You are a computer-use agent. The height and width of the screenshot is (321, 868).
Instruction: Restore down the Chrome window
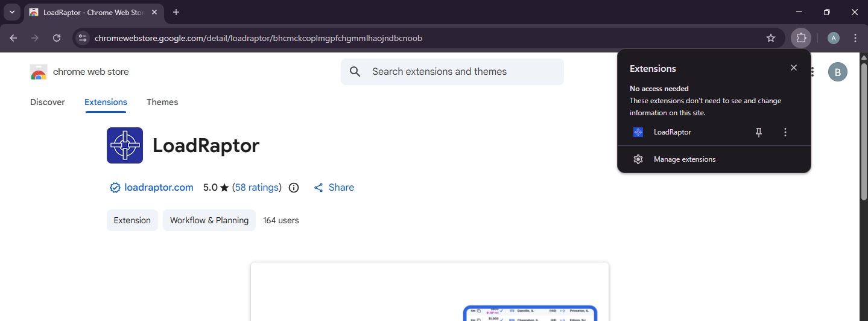(827, 12)
